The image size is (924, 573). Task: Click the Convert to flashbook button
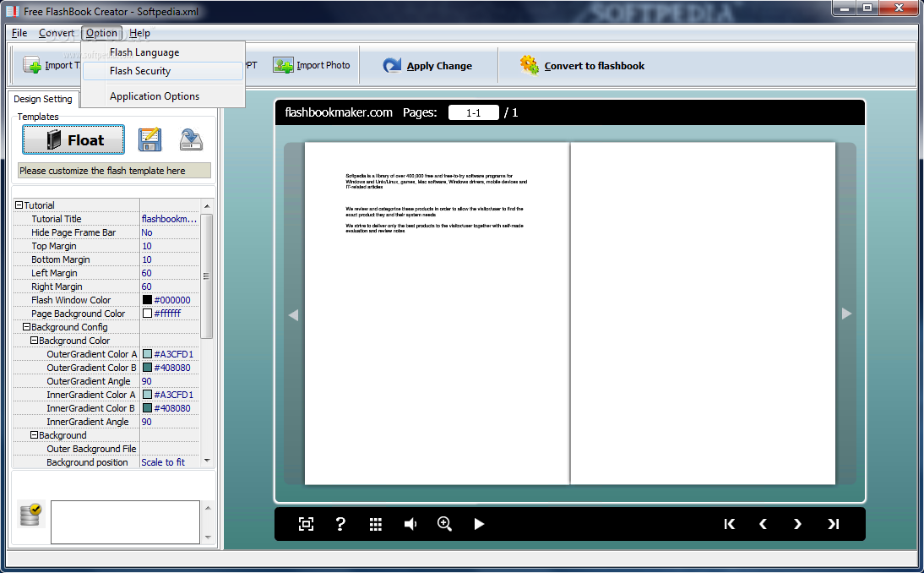[x=582, y=65]
